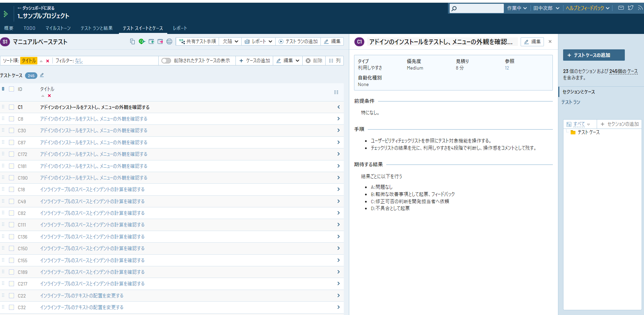Click the 編集 button in the C1 detail panel

pyautogui.click(x=532, y=42)
